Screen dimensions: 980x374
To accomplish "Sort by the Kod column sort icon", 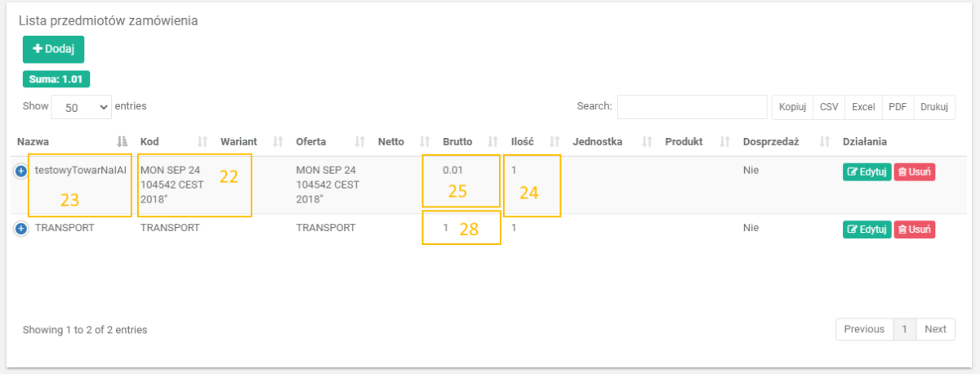I will (203, 141).
